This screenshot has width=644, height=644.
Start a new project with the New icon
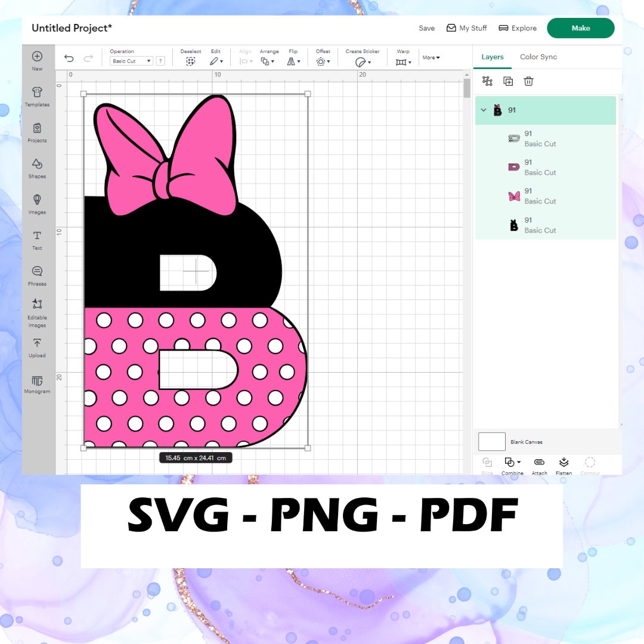(x=37, y=60)
